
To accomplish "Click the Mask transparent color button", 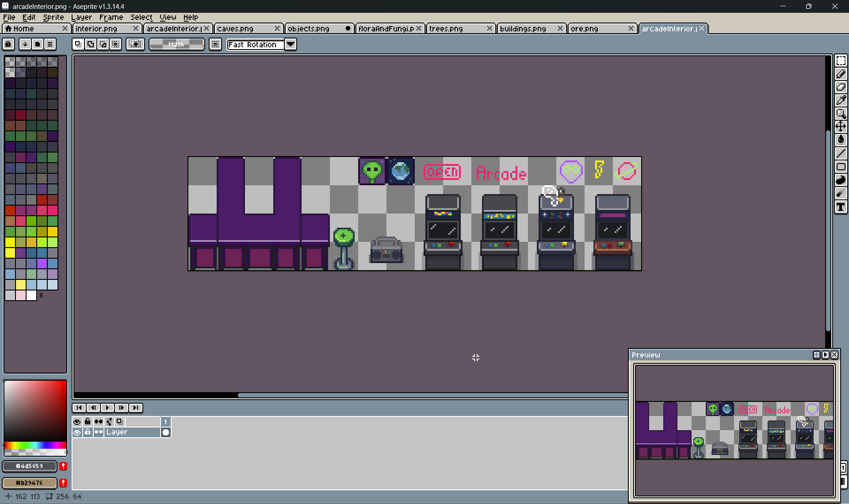I will (x=176, y=44).
